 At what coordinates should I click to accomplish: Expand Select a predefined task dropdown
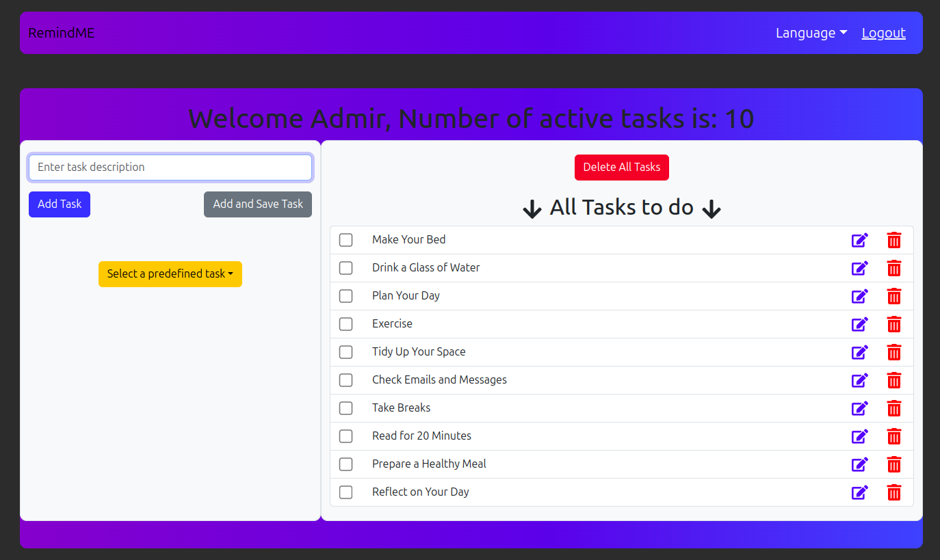170,274
